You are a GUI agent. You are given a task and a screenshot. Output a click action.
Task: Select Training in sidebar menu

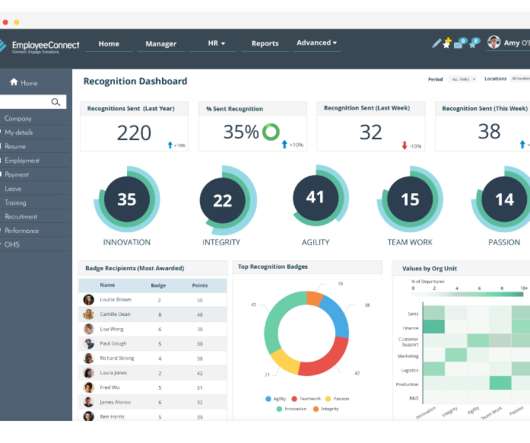pyautogui.click(x=15, y=203)
